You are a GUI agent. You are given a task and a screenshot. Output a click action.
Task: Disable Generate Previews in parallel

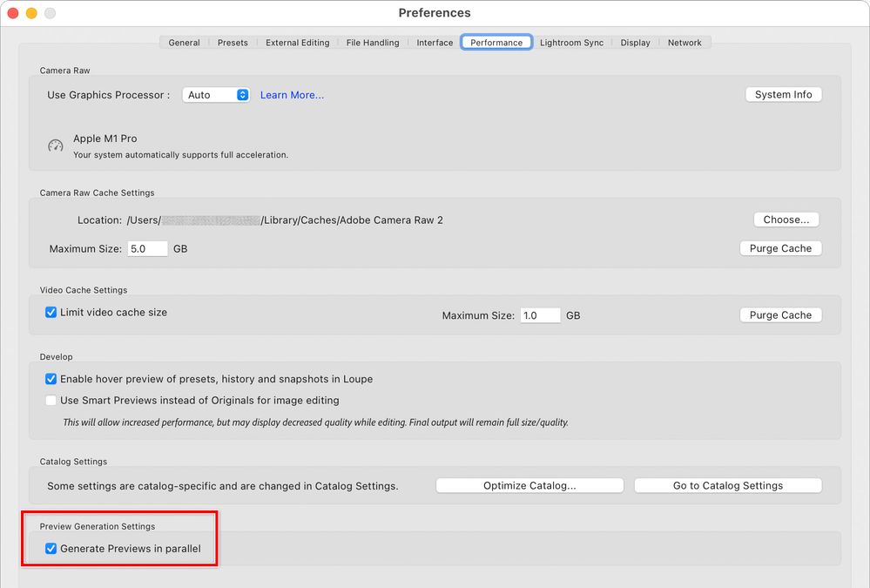(51, 548)
